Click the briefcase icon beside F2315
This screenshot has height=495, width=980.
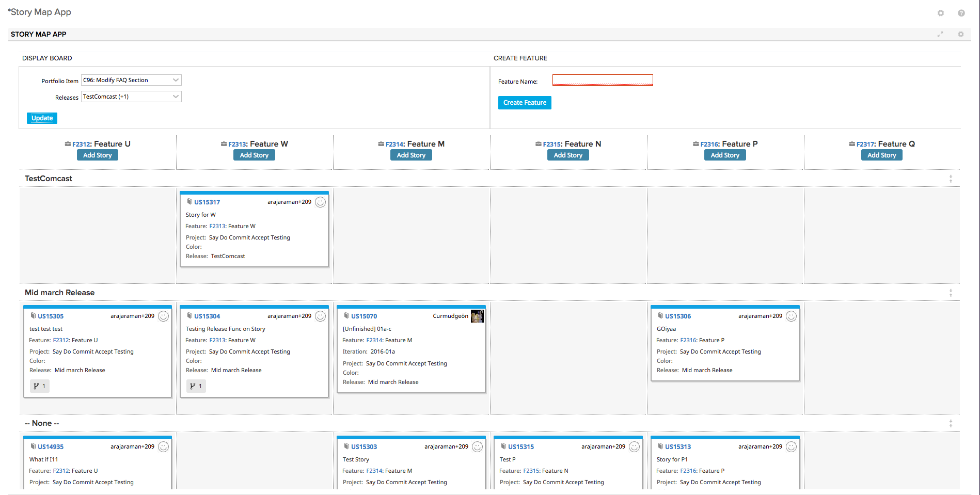click(x=539, y=144)
